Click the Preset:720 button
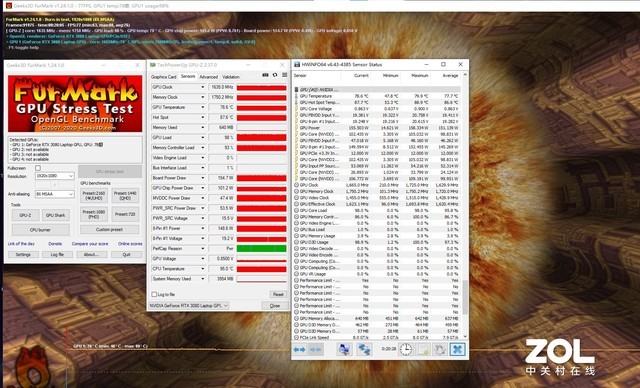 pyautogui.click(x=125, y=214)
